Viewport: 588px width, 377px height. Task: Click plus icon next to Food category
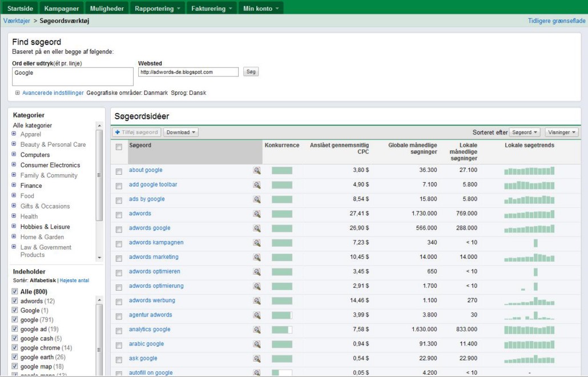tap(14, 195)
